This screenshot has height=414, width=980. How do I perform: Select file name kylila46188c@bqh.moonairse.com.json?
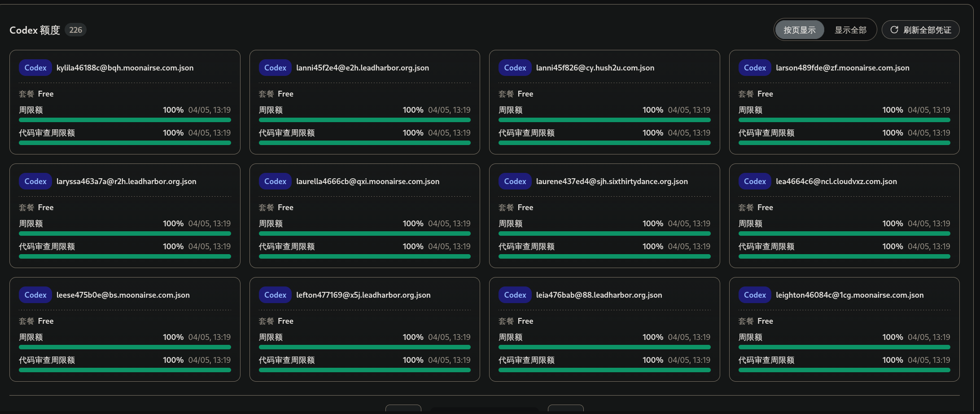click(125, 68)
